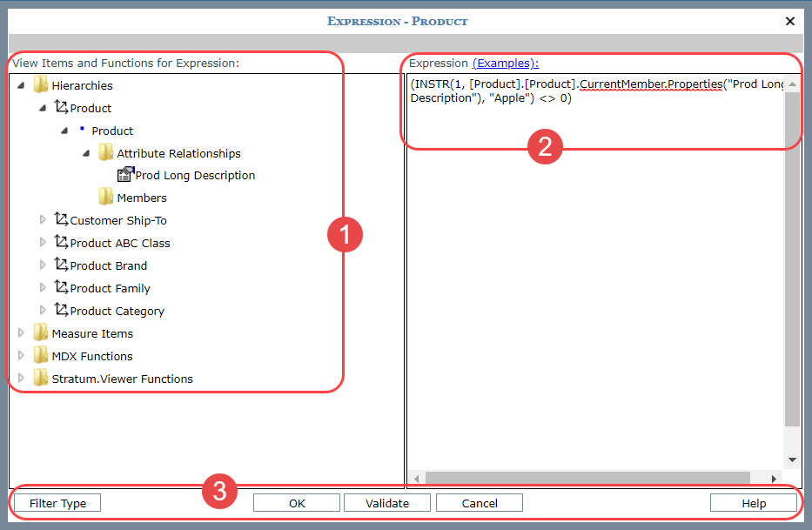Click the Attribute Relationships folder icon
This screenshot has height=530, width=812.
[x=105, y=153]
